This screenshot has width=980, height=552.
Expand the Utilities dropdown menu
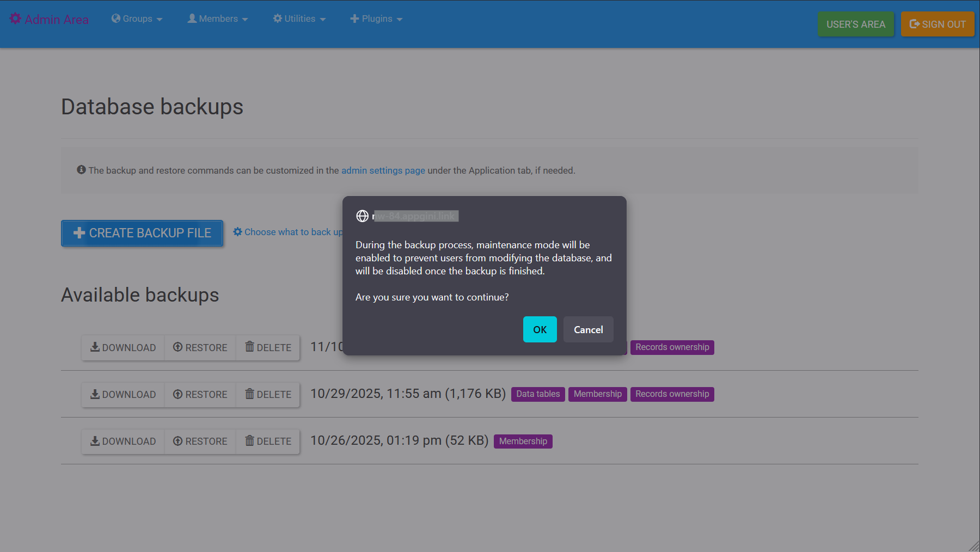(299, 19)
